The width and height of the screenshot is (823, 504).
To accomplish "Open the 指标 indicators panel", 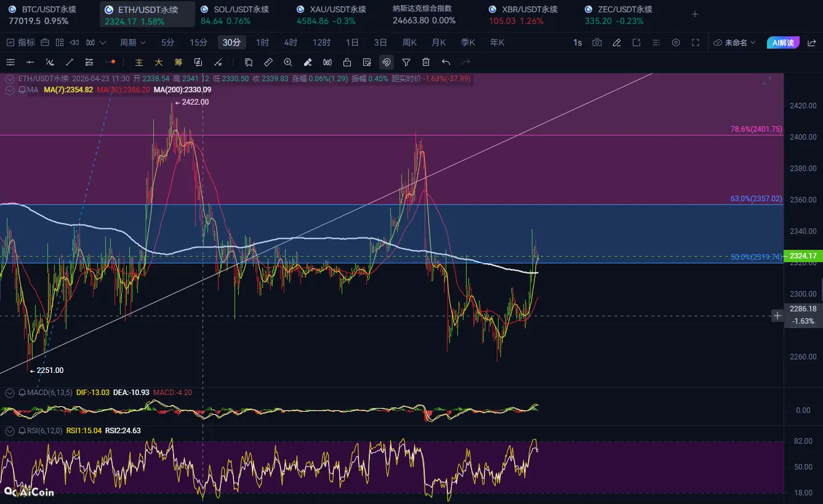I will [x=20, y=42].
